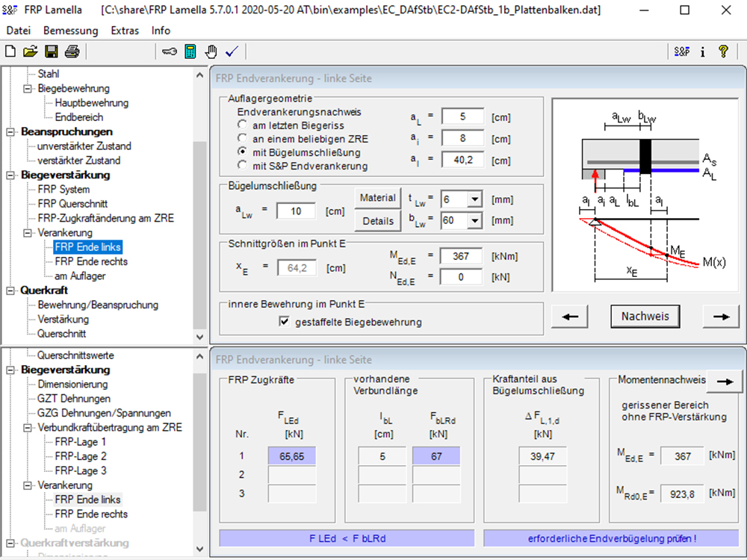Collapse the upper Verankerung tree node
The width and height of the screenshot is (747, 560).
pos(28,233)
